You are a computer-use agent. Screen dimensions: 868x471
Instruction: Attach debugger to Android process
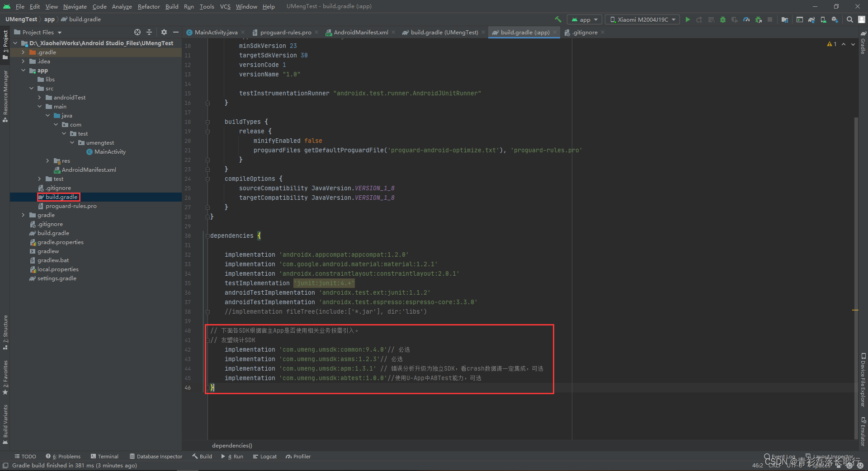coord(758,19)
